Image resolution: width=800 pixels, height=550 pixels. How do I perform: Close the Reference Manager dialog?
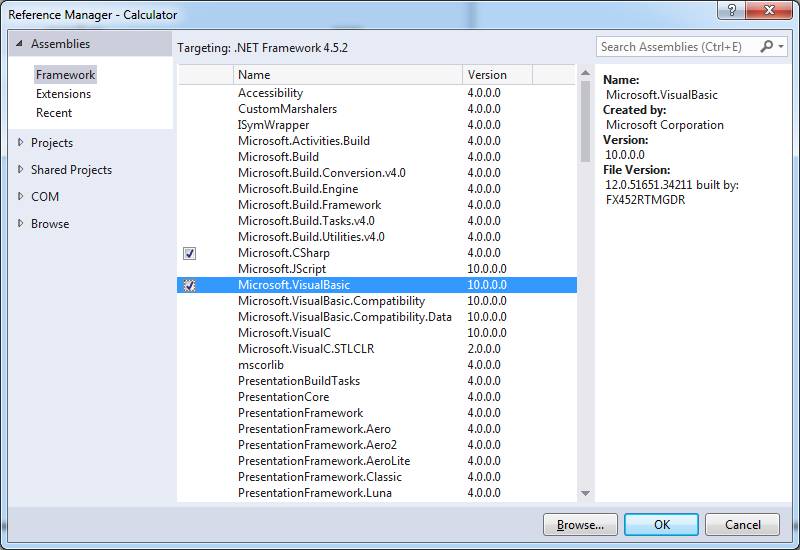pos(773,13)
